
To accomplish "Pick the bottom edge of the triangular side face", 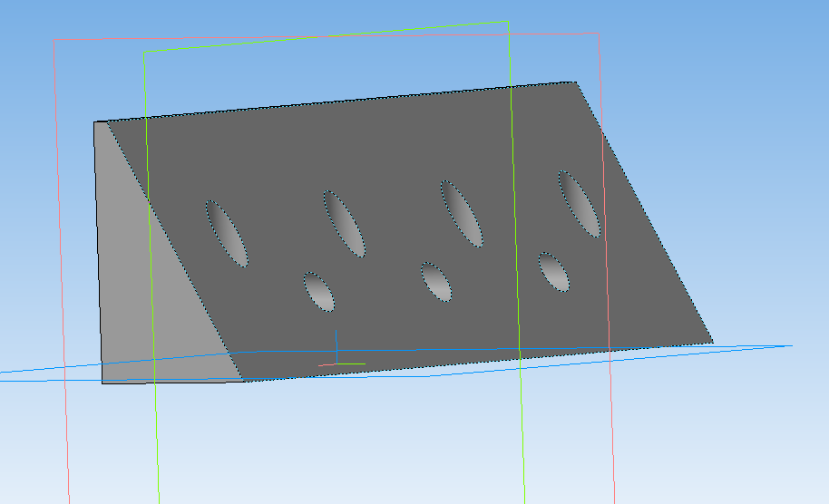I will (172, 382).
